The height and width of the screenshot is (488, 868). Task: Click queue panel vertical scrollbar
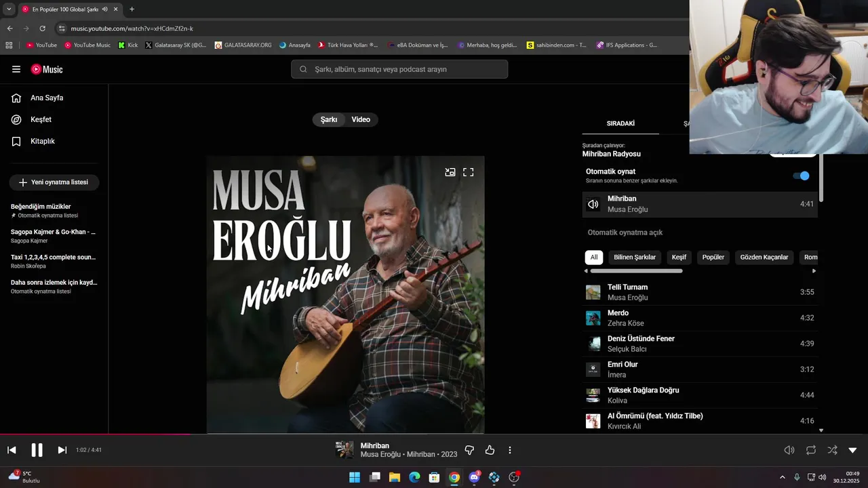tap(821, 178)
